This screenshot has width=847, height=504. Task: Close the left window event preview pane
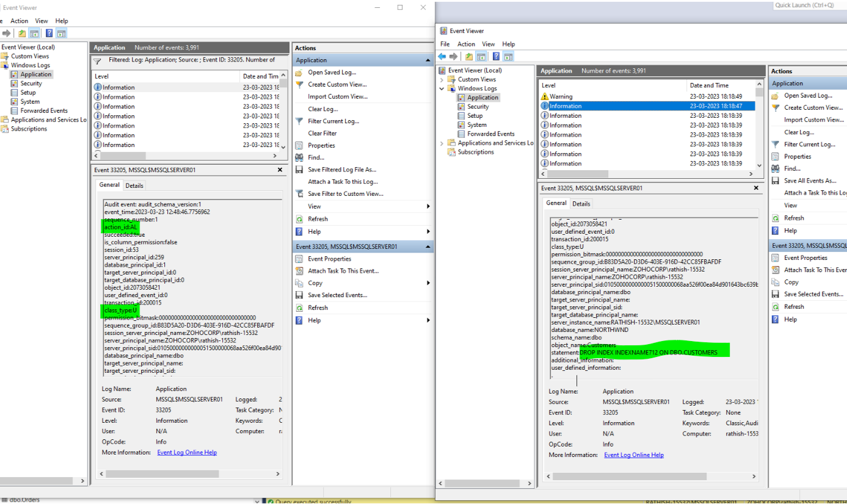(280, 170)
